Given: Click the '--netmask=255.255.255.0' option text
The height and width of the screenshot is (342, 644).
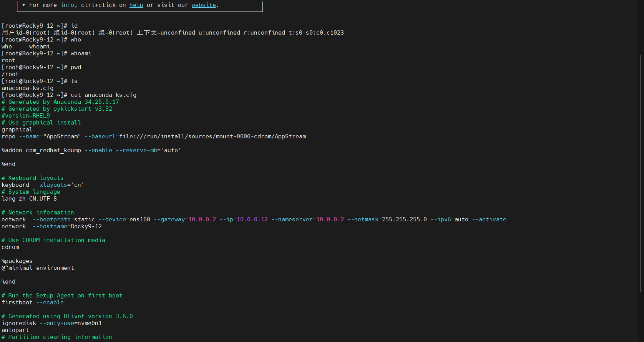Looking at the screenshot, I should (387, 219).
